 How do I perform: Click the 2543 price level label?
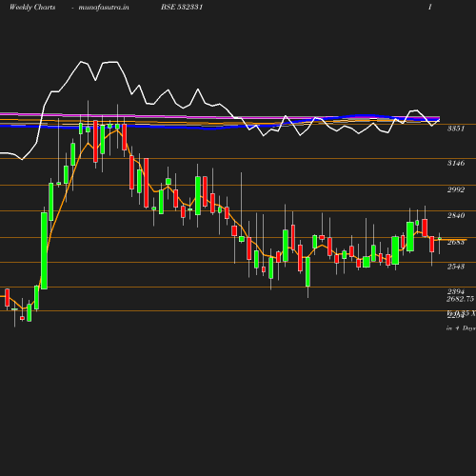point(456,267)
